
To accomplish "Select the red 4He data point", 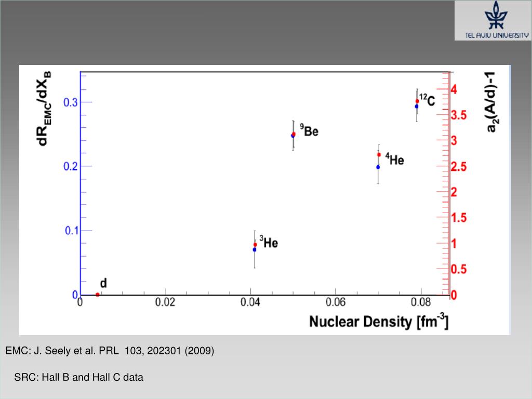I will (379, 155).
